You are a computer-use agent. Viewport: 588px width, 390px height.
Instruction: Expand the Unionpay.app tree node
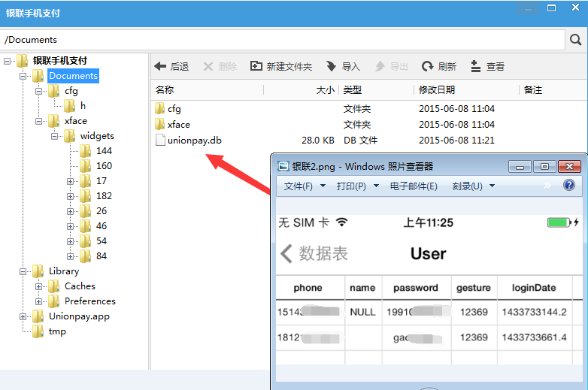coord(23,316)
